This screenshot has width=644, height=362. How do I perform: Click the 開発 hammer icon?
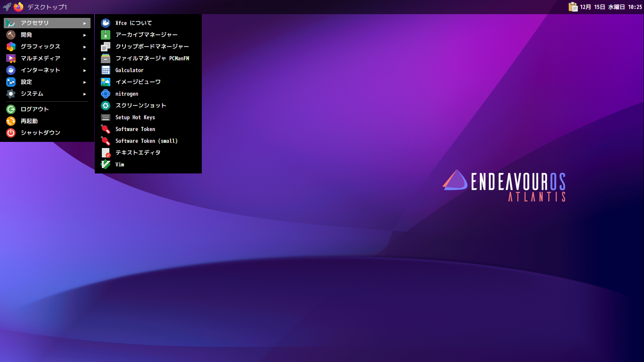11,35
